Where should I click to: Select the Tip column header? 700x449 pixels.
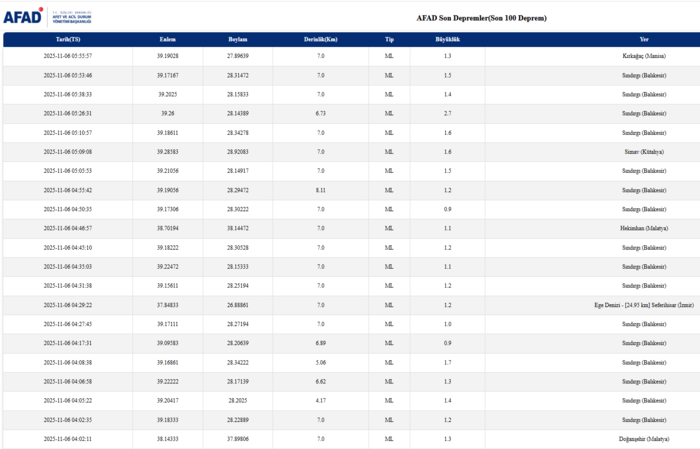point(389,39)
